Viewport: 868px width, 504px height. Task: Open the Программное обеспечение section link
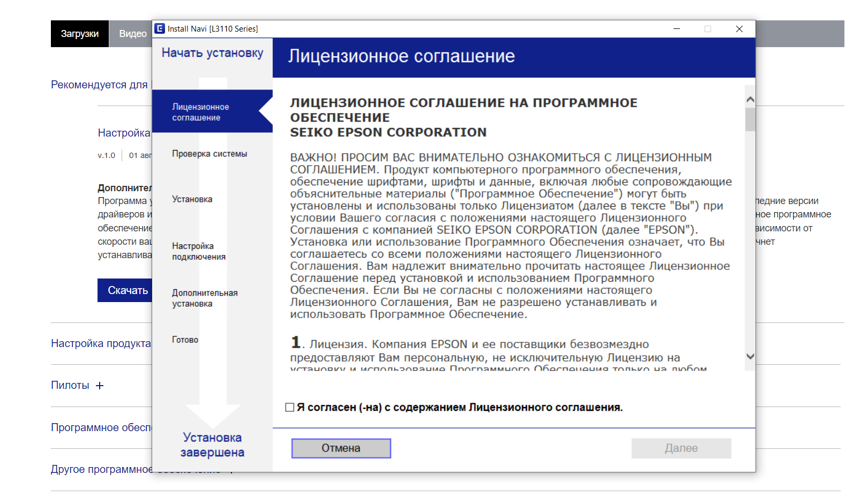(101, 427)
